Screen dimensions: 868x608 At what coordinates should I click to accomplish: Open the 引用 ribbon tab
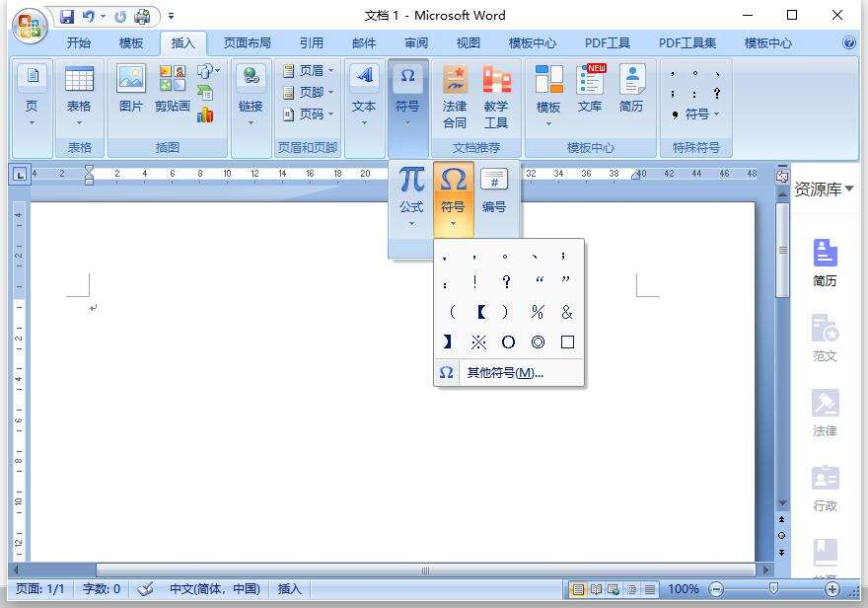311,43
